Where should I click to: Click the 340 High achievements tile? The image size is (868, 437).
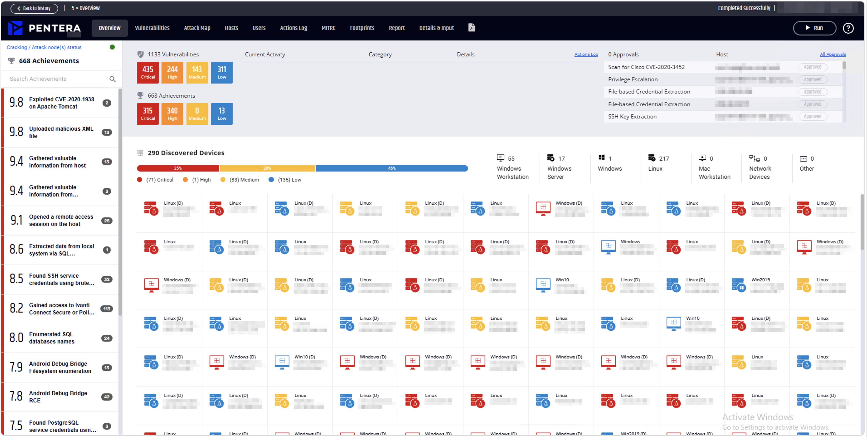(172, 114)
